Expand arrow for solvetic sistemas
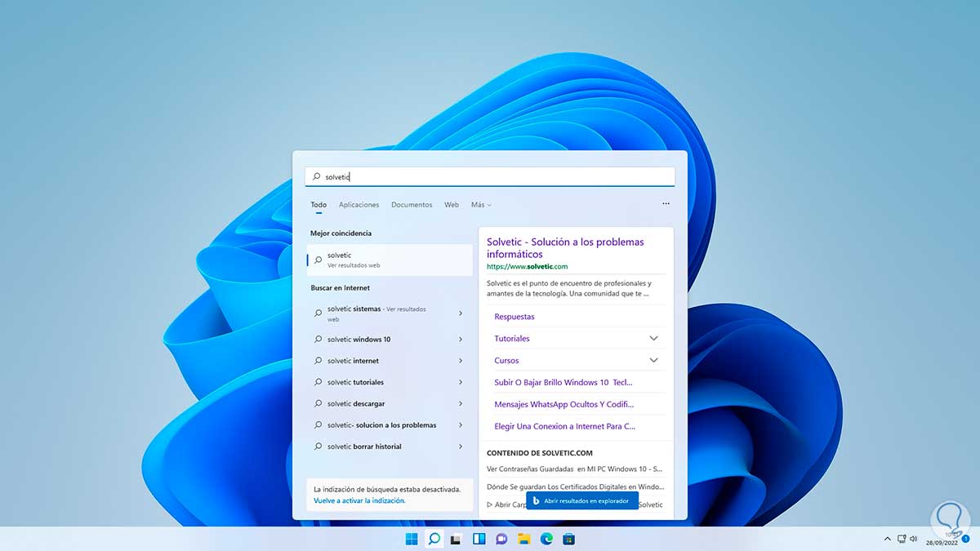The height and width of the screenshot is (551, 980). click(x=461, y=313)
